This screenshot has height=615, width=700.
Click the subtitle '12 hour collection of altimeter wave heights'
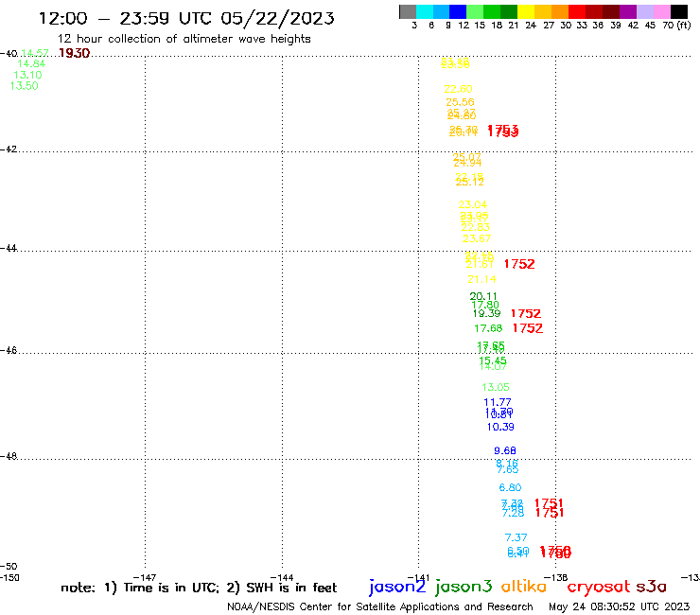tap(184, 39)
